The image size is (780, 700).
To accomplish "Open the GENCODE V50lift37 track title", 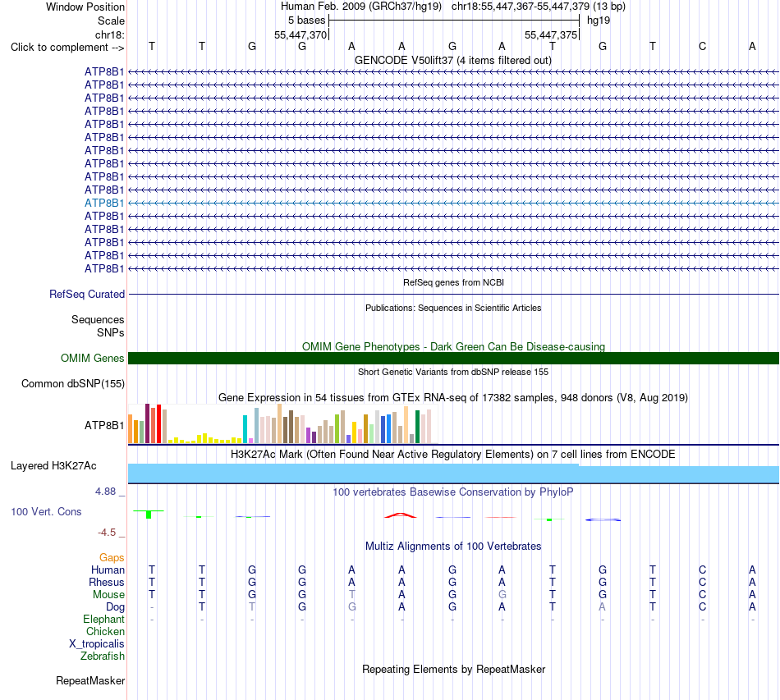I will click(x=452, y=60).
